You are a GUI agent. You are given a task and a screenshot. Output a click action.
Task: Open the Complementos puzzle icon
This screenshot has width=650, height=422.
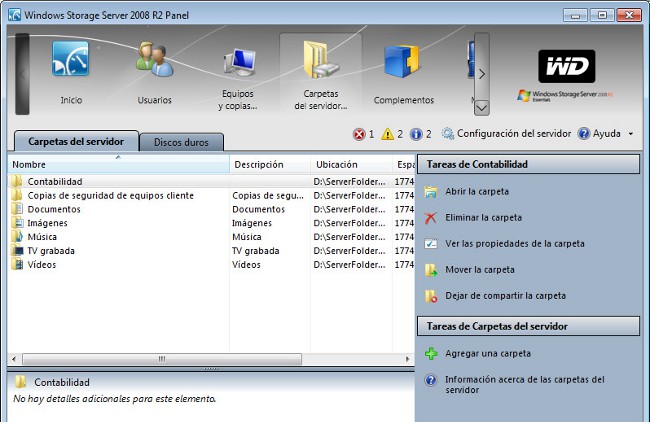coord(402,61)
